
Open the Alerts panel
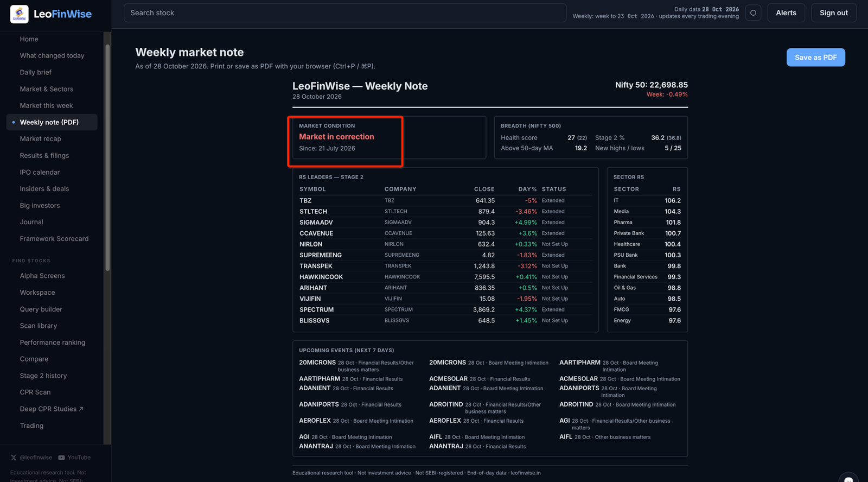click(x=786, y=13)
